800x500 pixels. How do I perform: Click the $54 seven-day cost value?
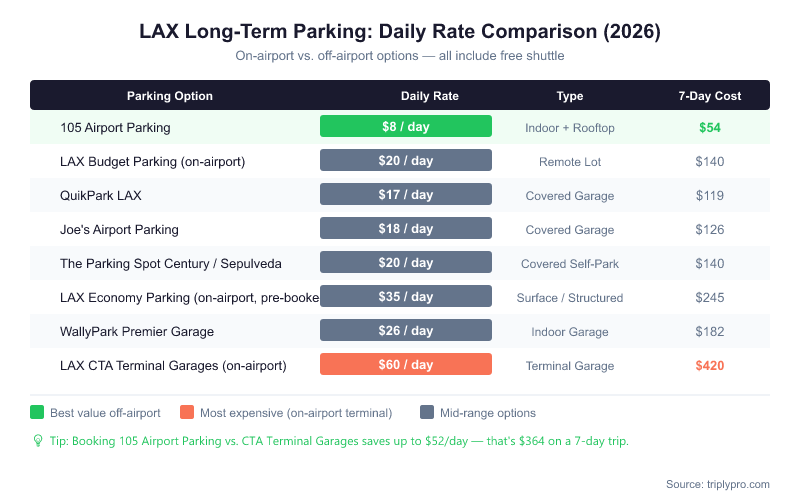(710, 128)
